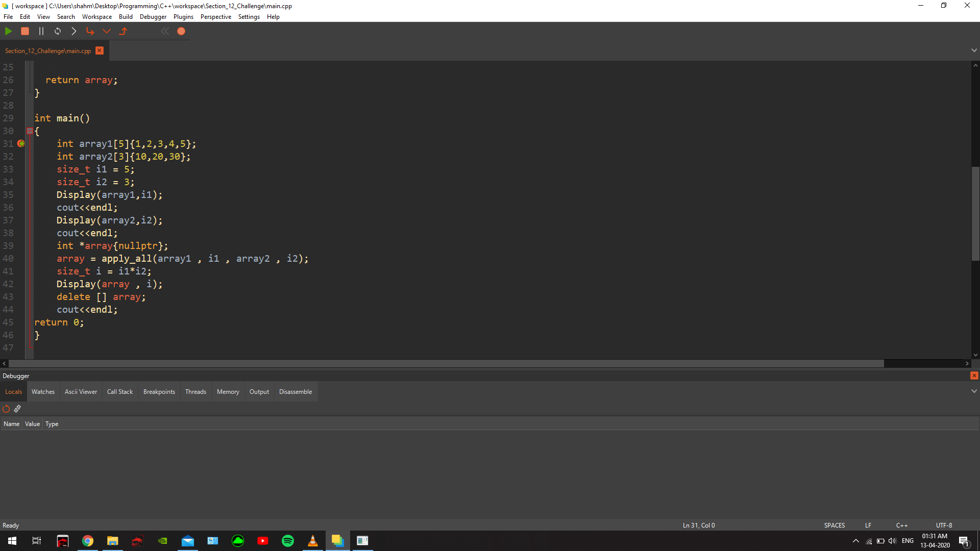The height and width of the screenshot is (551, 980).
Task: Close the Section_12_Challenge main.cpp tab
Action: click(100, 51)
